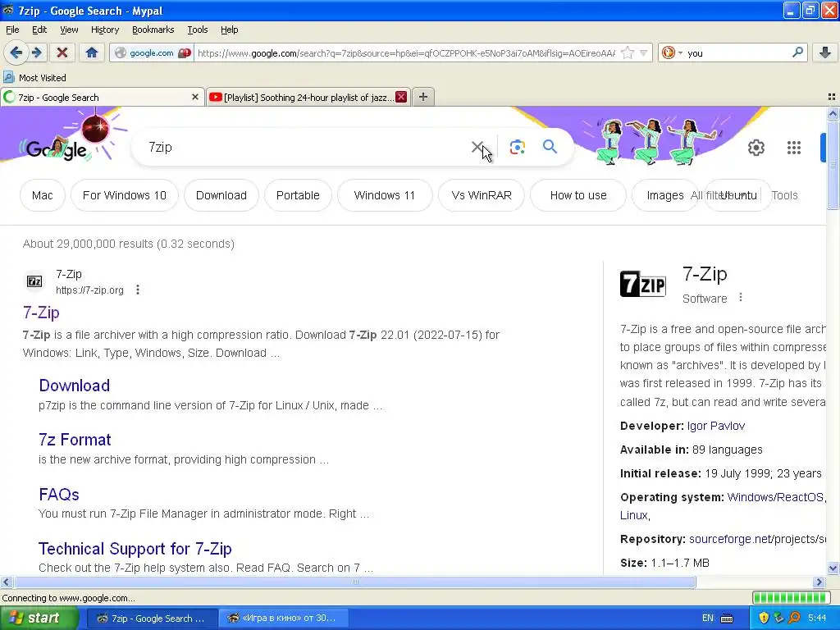Select the Windows 11 filter chip
Image resolution: width=840 pixels, height=630 pixels.
(x=385, y=195)
